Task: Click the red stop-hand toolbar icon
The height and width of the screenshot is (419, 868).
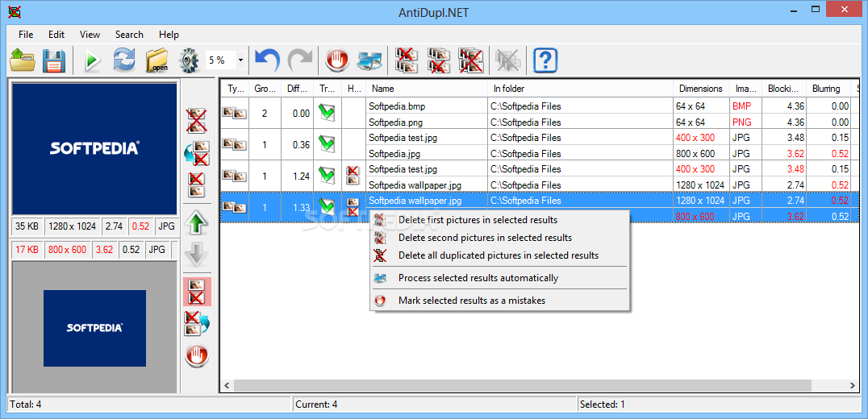Action: [x=336, y=60]
